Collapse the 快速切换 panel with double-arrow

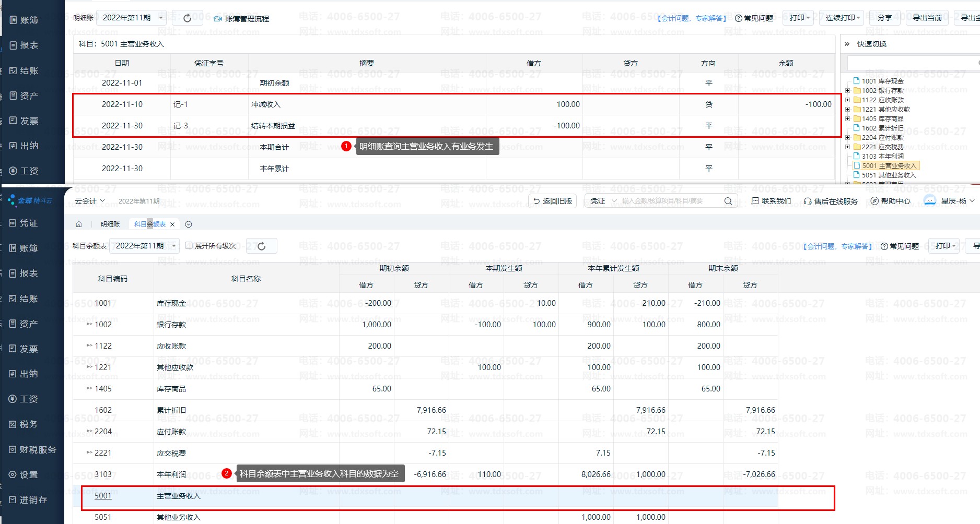847,44
